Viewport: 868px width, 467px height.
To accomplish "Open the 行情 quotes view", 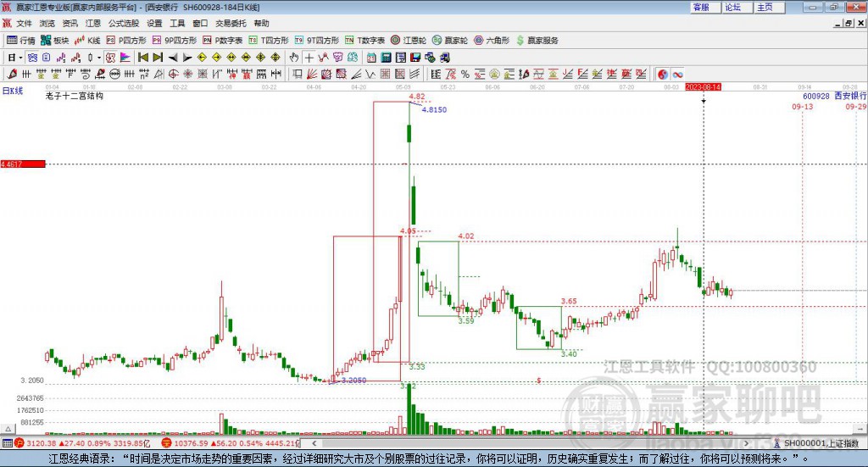I will 20,41.
